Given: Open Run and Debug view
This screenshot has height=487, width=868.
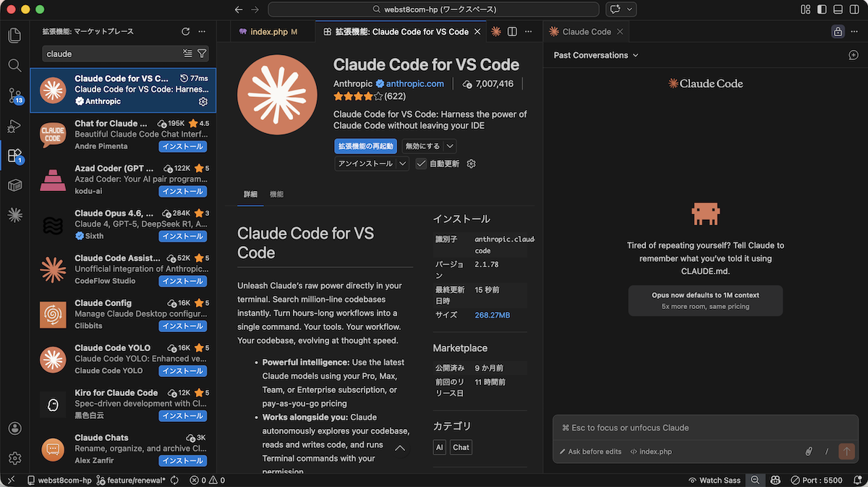Looking at the screenshot, I should point(14,126).
